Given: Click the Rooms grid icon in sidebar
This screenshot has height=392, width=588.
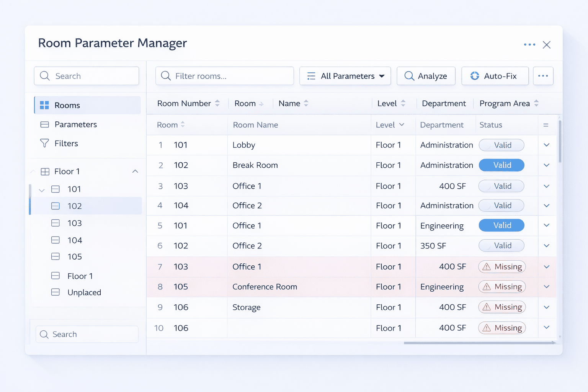Looking at the screenshot, I should pos(44,105).
